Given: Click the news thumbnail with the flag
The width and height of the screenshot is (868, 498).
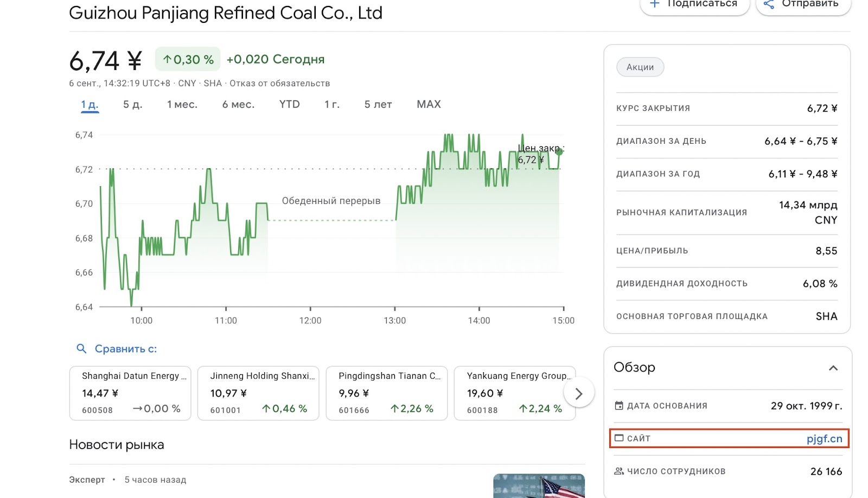Looking at the screenshot, I should pyautogui.click(x=539, y=486).
